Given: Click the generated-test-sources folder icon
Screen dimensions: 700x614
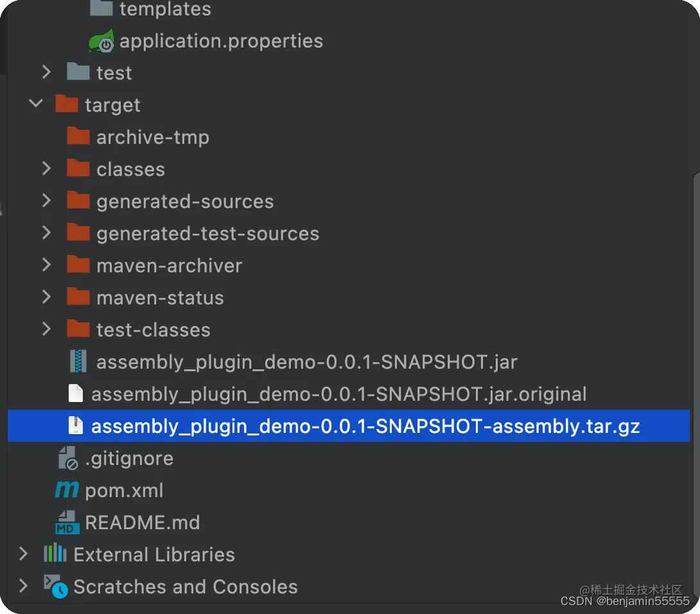Looking at the screenshot, I should (x=78, y=232).
